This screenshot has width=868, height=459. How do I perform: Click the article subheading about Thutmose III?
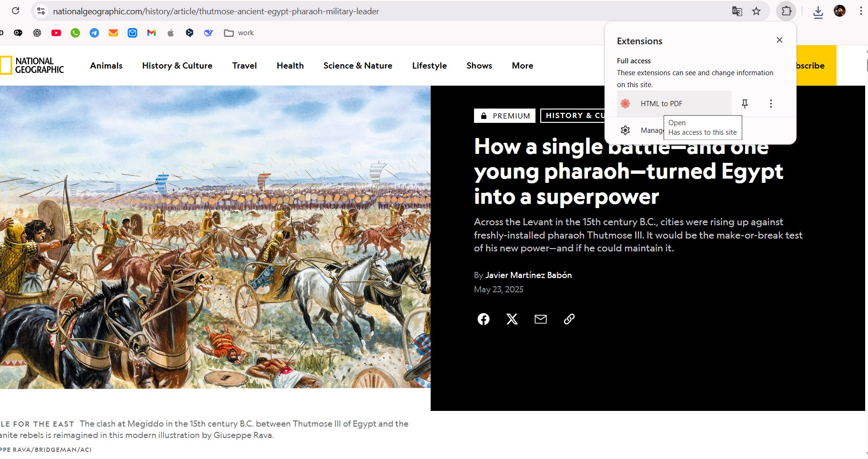click(x=638, y=235)
